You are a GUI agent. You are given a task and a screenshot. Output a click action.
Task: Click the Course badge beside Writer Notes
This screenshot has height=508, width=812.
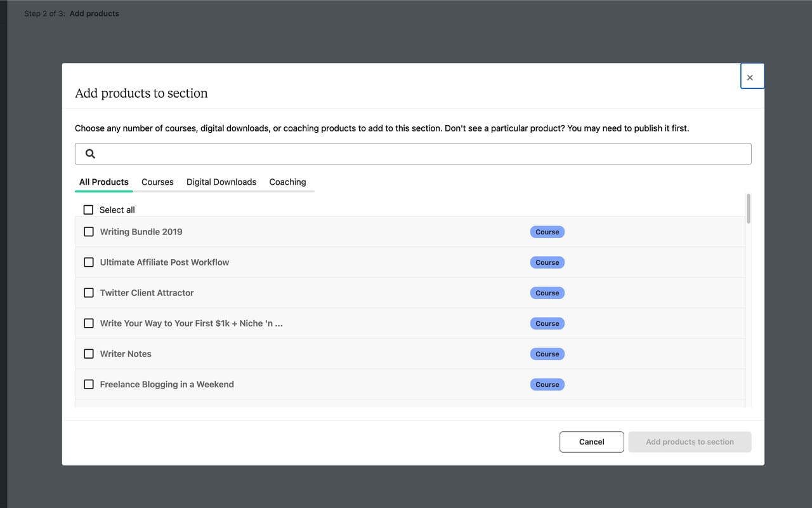(x=547, y=354)
